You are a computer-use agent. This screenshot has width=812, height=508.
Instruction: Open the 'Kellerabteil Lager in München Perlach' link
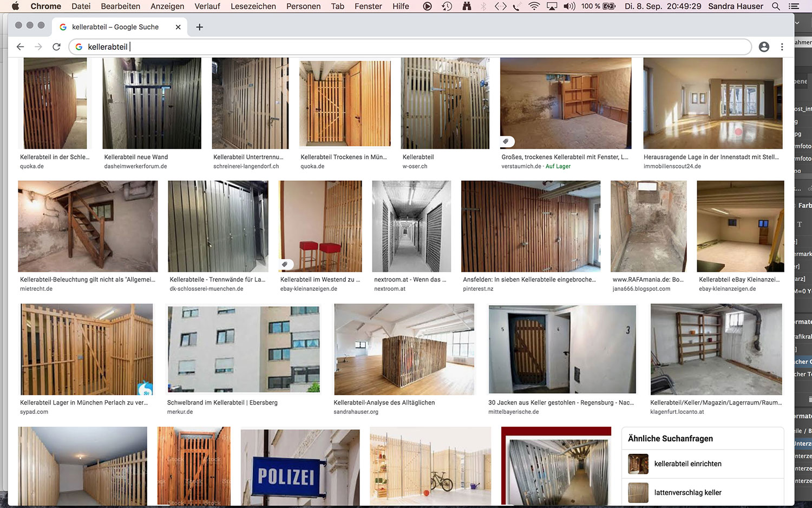coord(84,403)
